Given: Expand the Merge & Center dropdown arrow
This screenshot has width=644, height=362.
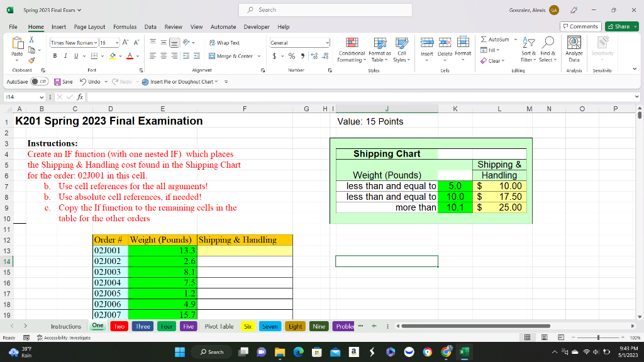Looking at the screenshot, I should click(x=259, y=56).
